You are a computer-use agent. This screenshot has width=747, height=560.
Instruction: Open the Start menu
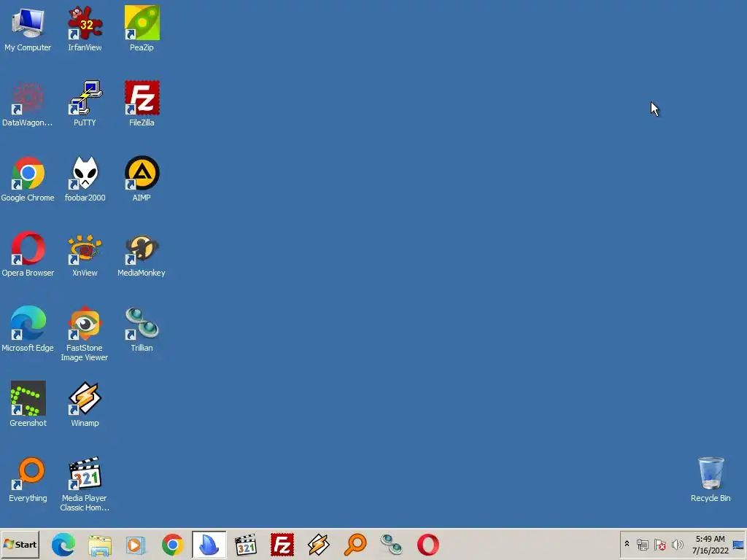20,544
